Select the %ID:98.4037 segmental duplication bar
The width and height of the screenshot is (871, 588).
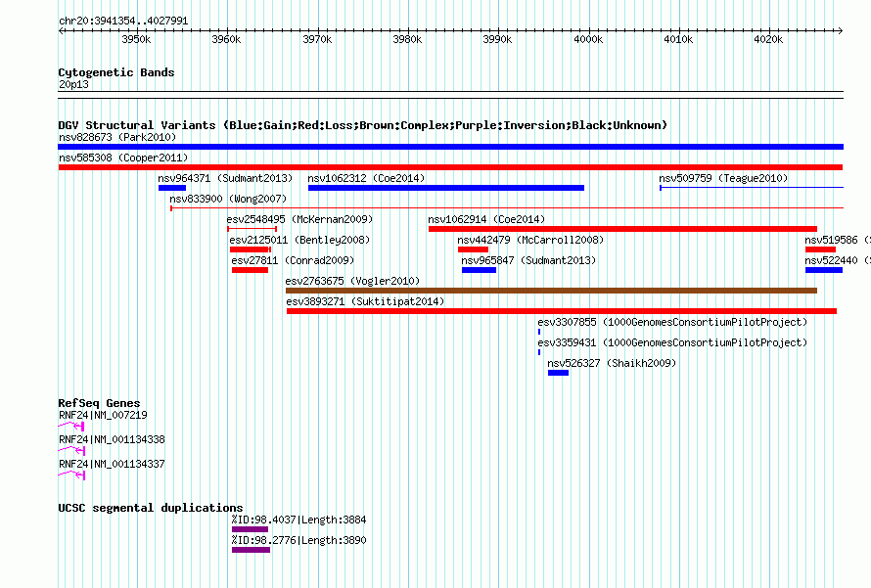[250, 529]
